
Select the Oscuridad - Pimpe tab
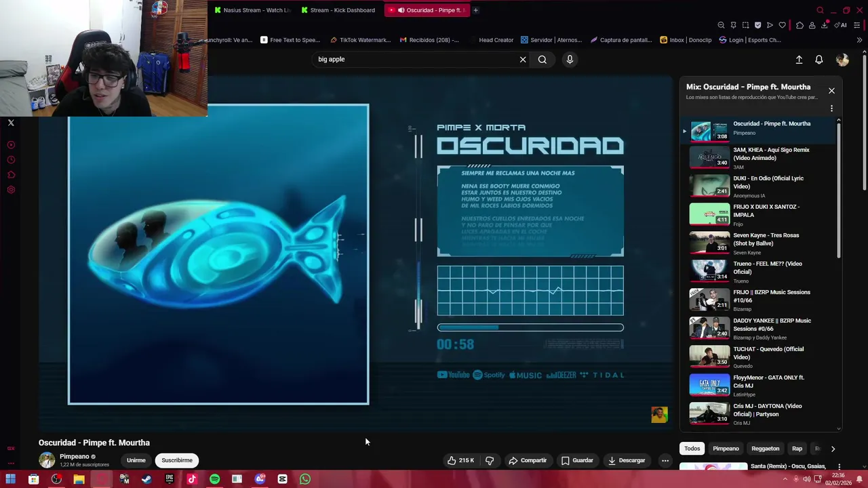[x=426, y=10]
